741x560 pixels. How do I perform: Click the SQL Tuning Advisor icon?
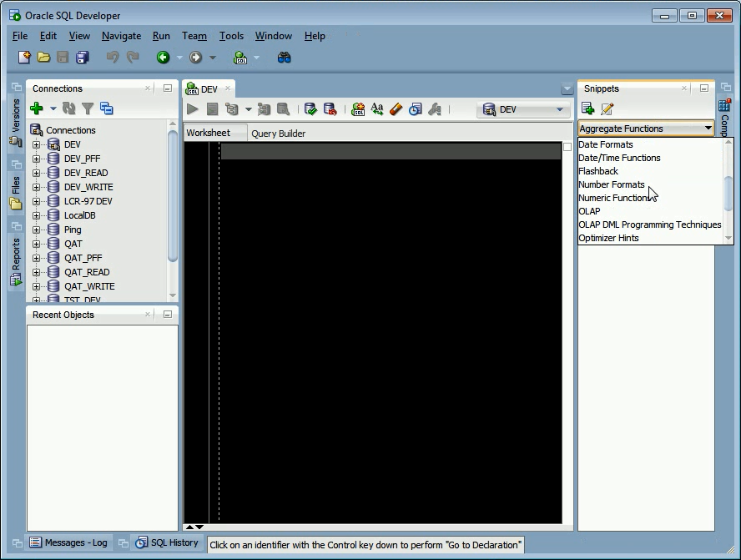pyautogui.click(x=283, y=109)
